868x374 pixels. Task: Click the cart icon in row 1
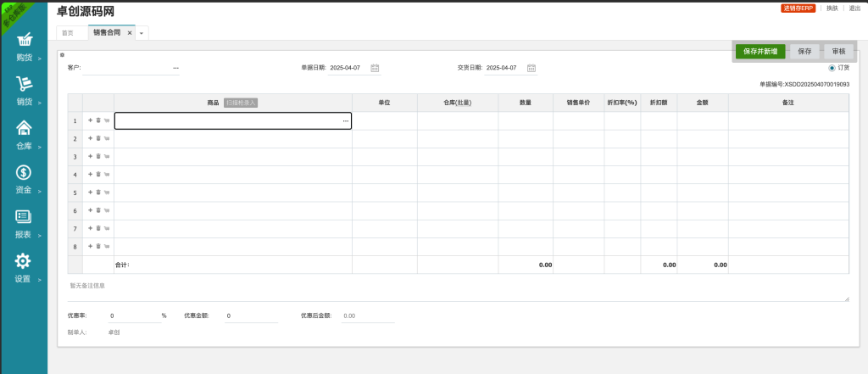click(107, 120)
